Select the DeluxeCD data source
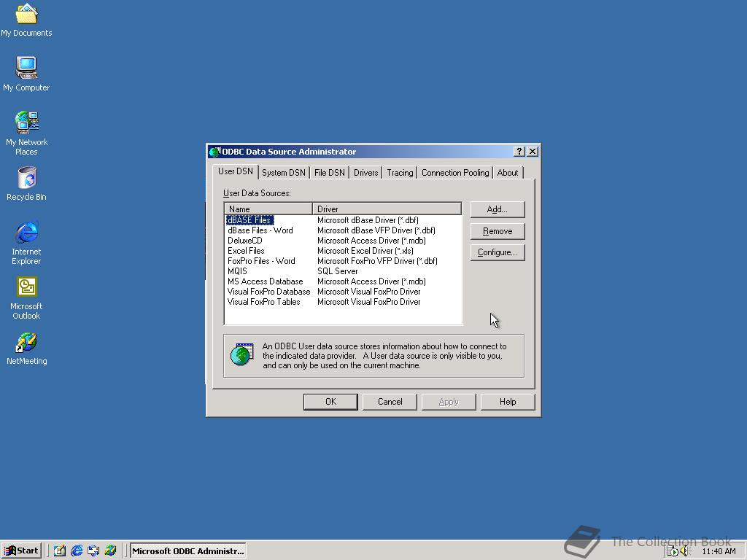Image resolution: width=747 pixels, height=560 pixels. pos(245,241)
